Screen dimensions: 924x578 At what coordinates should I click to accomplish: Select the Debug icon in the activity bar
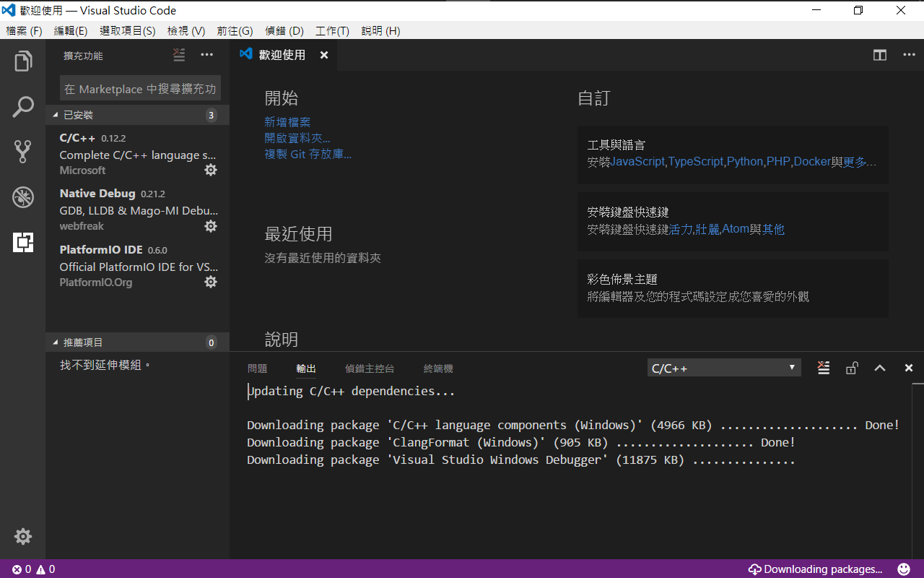[x=22, y=197]
